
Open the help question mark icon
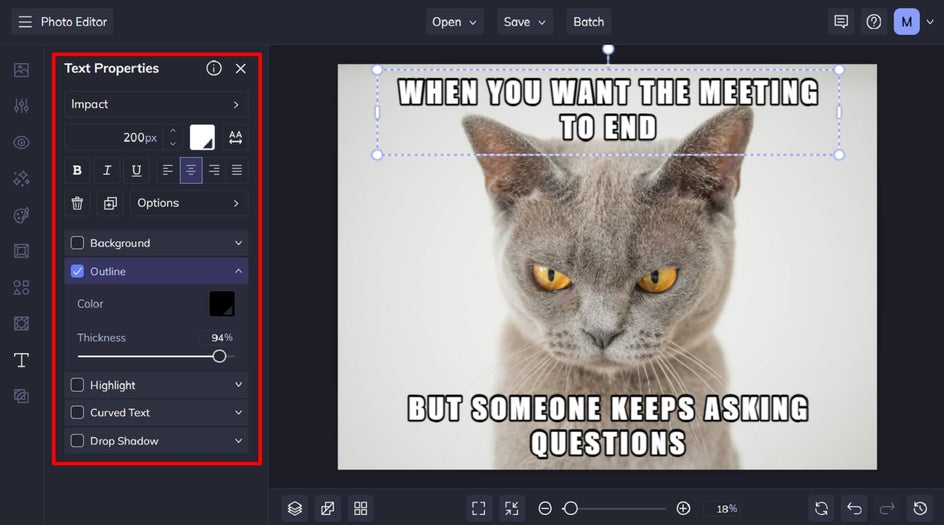pos(874,22)
